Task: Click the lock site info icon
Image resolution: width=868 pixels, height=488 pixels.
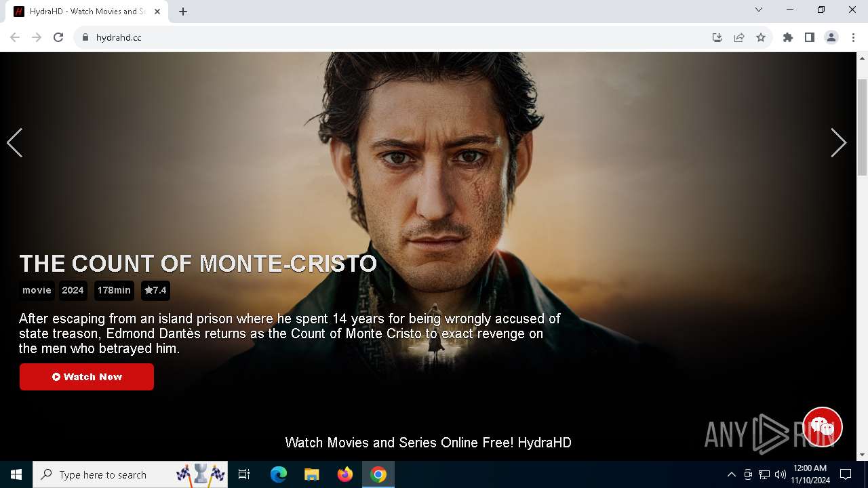Action: point(85,37)
